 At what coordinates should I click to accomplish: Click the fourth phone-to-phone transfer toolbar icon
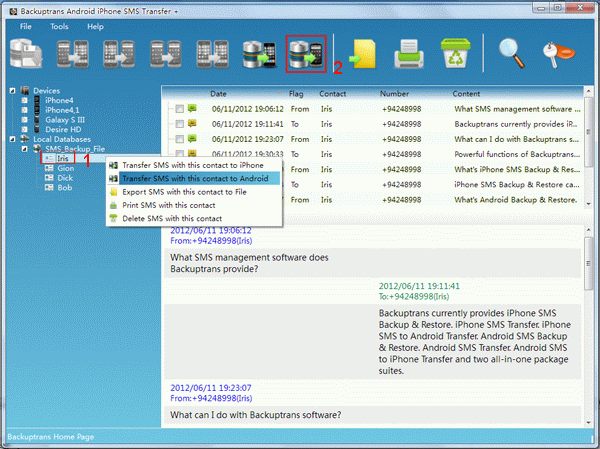coord(212,54)
